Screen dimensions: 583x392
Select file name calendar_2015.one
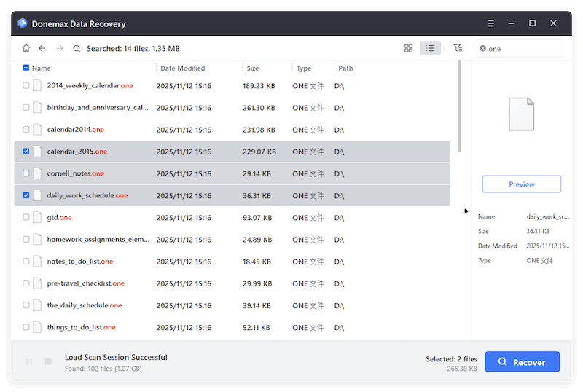[77, 152]
